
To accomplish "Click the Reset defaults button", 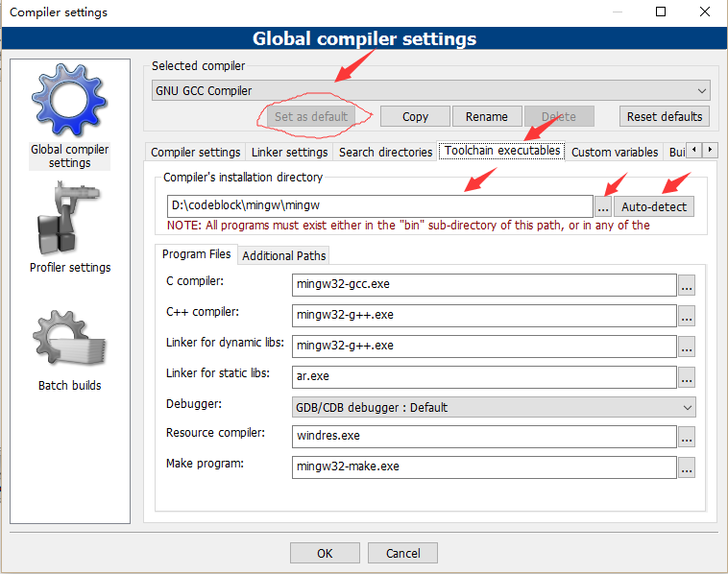I will (x=665, y=116).
